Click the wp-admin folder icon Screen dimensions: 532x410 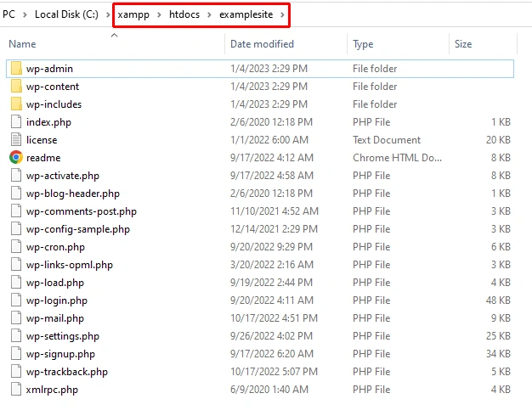pyautogui.click(x=16, y=68)
